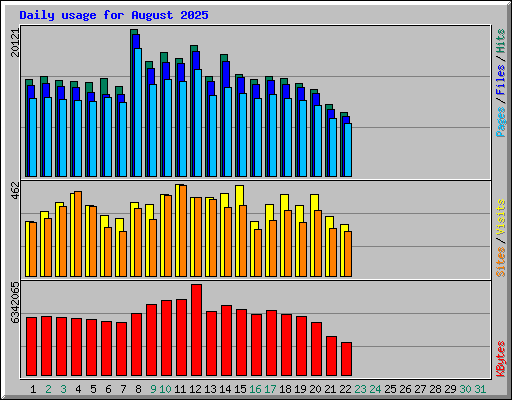Click day 19 on the x-axis

point(300,389)
